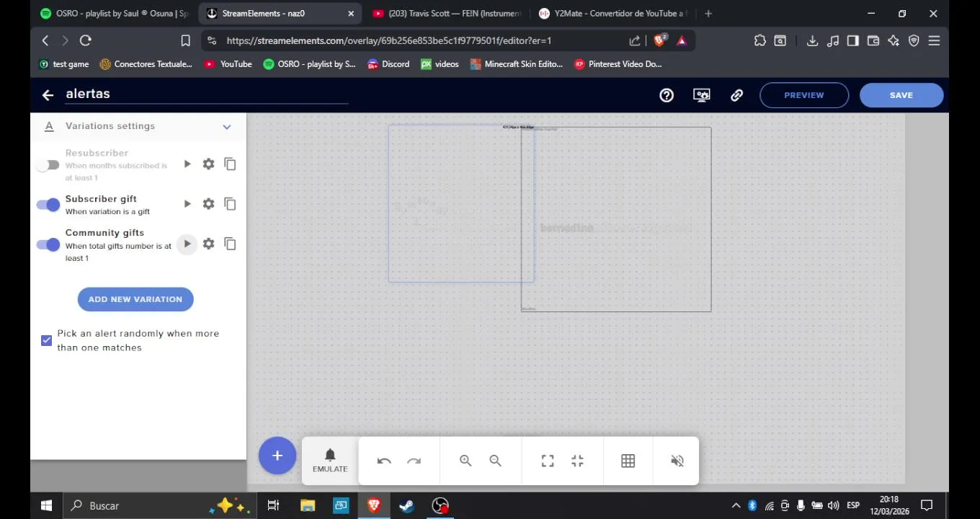Save the overlay
The height and width of the screenshot is (519, 980).
pyautogui.click(x=901, y=95)
